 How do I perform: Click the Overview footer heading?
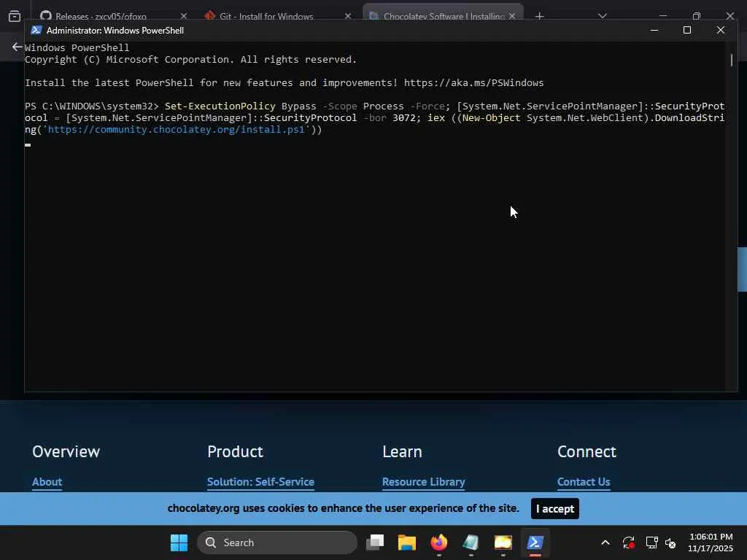(x=66, y=451)
